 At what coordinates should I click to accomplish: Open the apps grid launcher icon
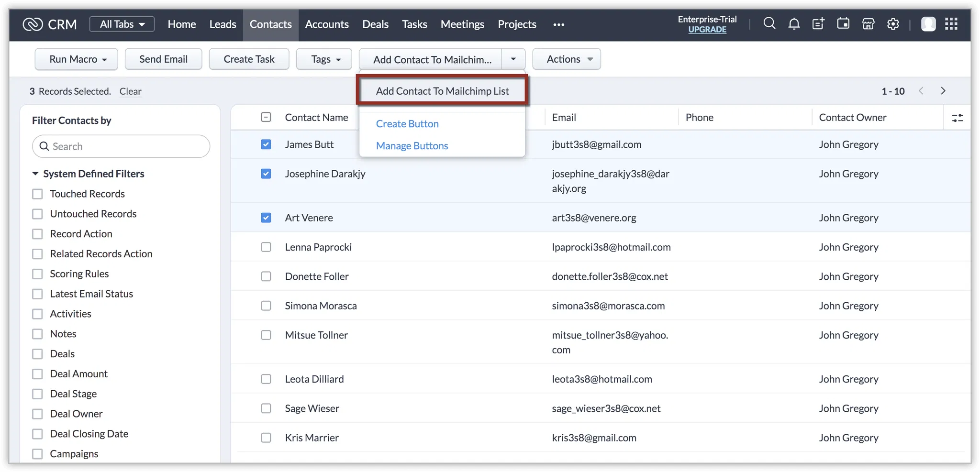tap(951, 23)
